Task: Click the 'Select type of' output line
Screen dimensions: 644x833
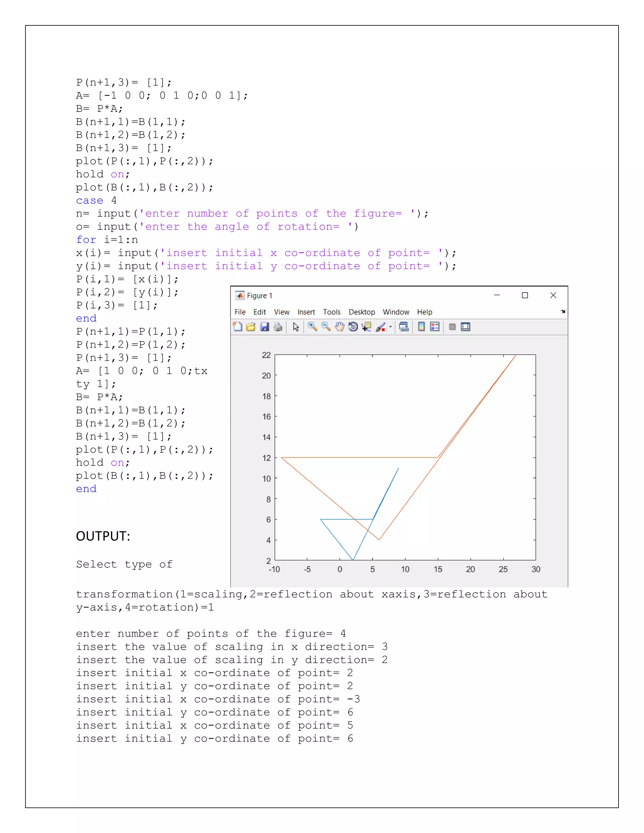Action: (124, 565)
